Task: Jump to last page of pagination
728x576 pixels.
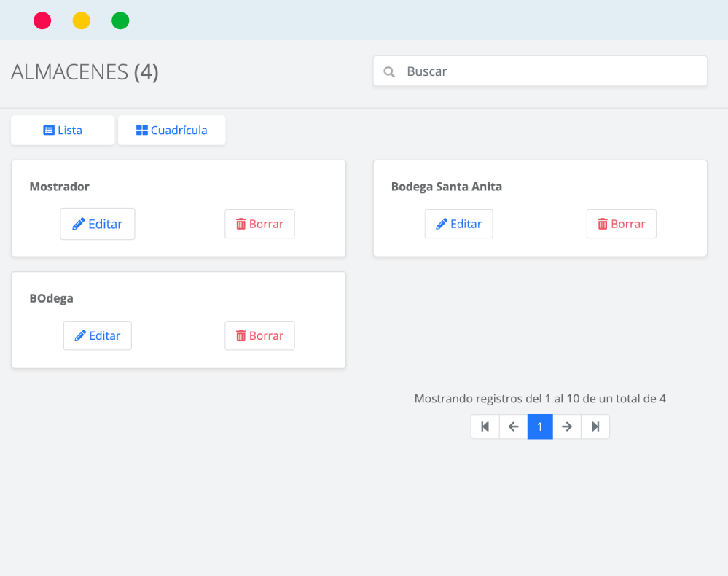Action: tap(595, 427)
